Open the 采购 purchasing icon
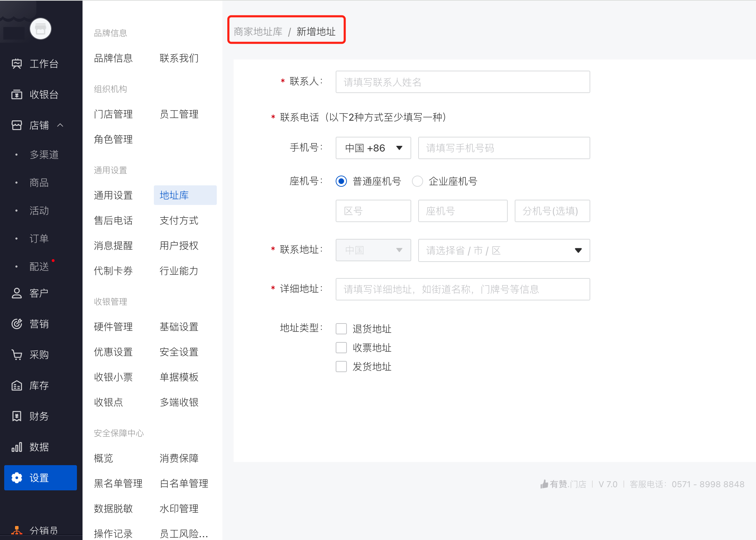Viewport: 756px width, 540px height. [x=16, y=354]
